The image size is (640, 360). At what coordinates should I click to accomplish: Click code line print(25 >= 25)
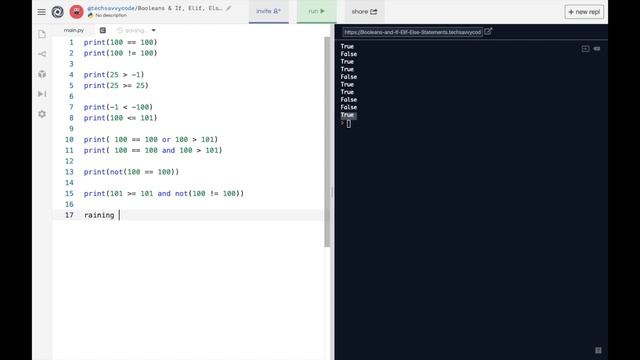[116, 85]
